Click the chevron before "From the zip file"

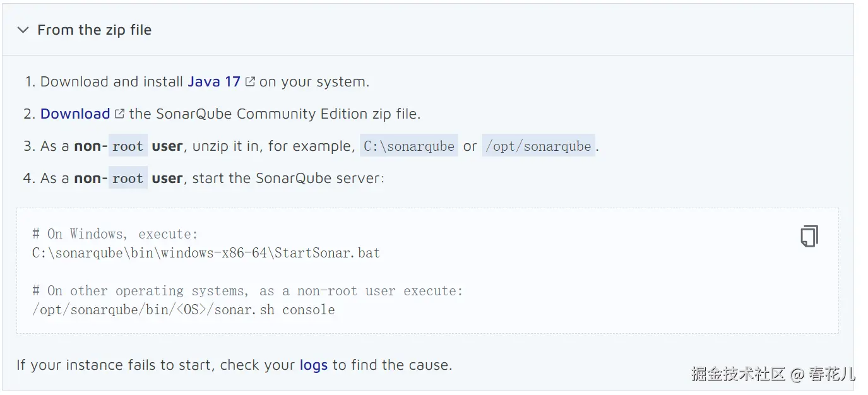click(23, 29)
